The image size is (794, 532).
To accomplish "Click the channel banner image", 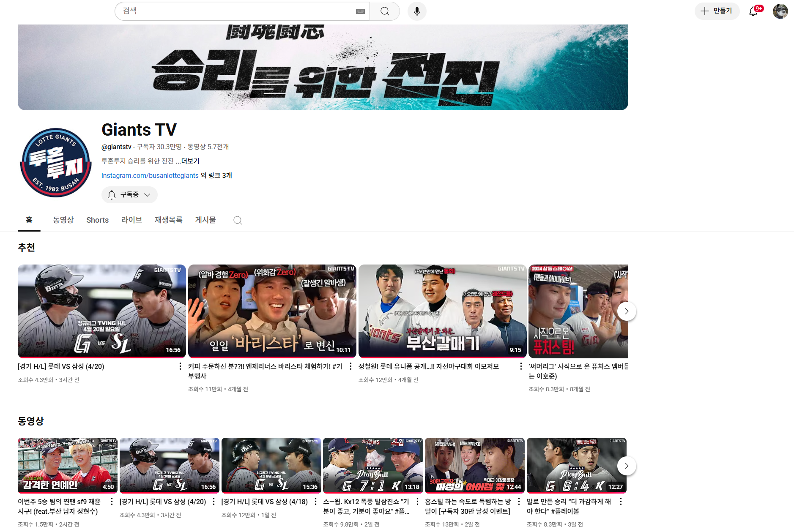I will click(x=323, y=67).
